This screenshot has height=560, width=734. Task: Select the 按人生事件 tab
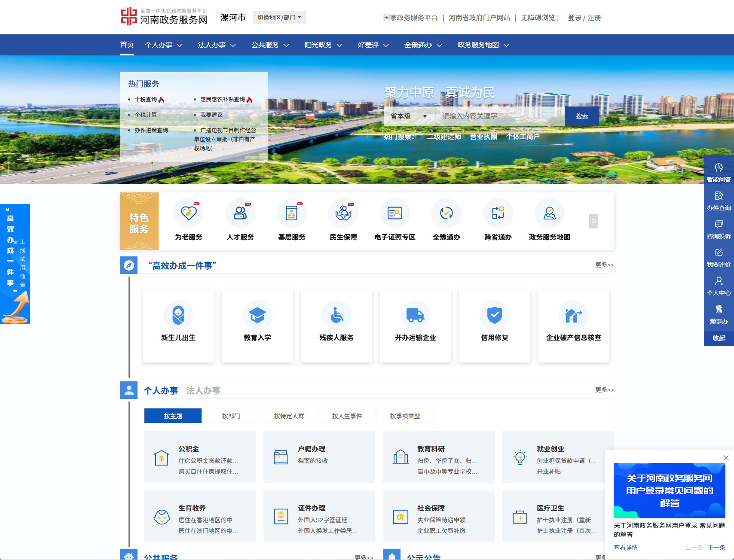(x=347, y=416)
